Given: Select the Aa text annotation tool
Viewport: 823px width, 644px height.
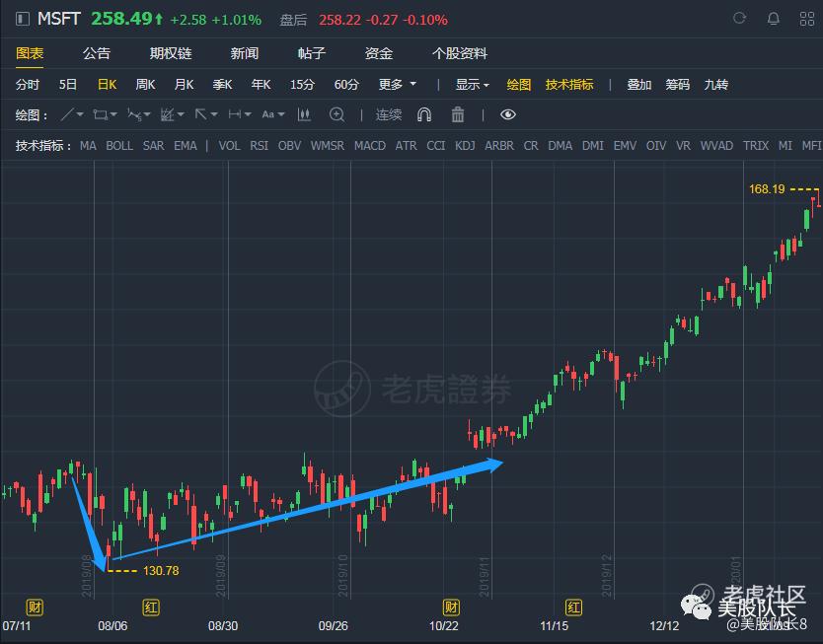Looking at the screenshot, I should (x=268, y=114).
